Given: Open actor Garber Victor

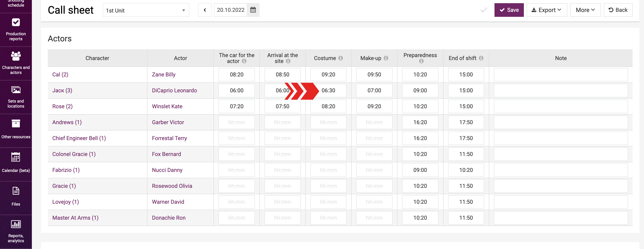Looking at the screenshot, I should 168,122.
